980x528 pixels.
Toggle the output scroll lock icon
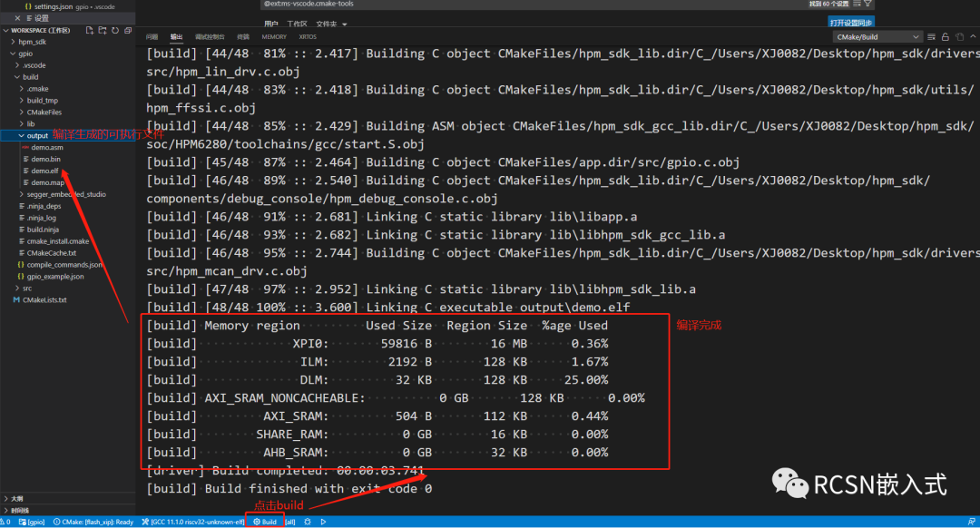[x=945, y=37]
